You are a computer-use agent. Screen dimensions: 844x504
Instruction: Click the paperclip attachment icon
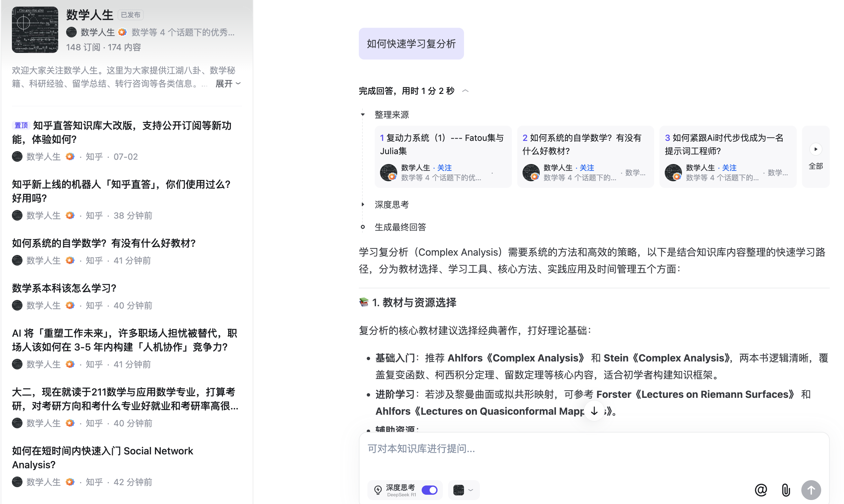[x=785, y=490]
